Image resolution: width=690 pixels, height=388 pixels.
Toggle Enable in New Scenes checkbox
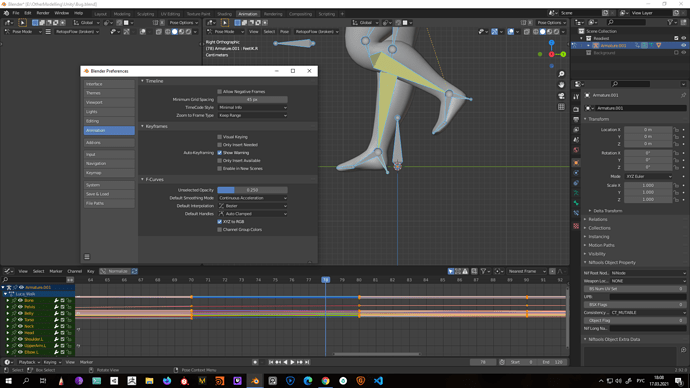(x=220, y=168)
